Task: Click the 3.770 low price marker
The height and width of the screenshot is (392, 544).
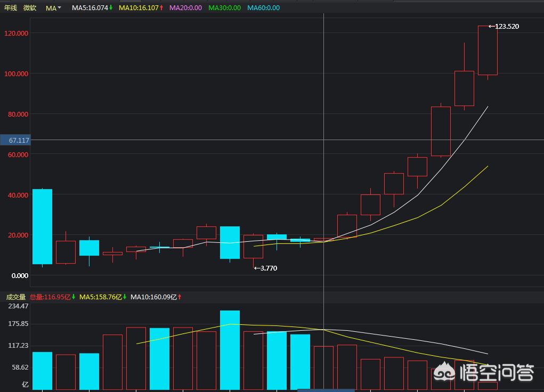Action: (x=265, y=268)
